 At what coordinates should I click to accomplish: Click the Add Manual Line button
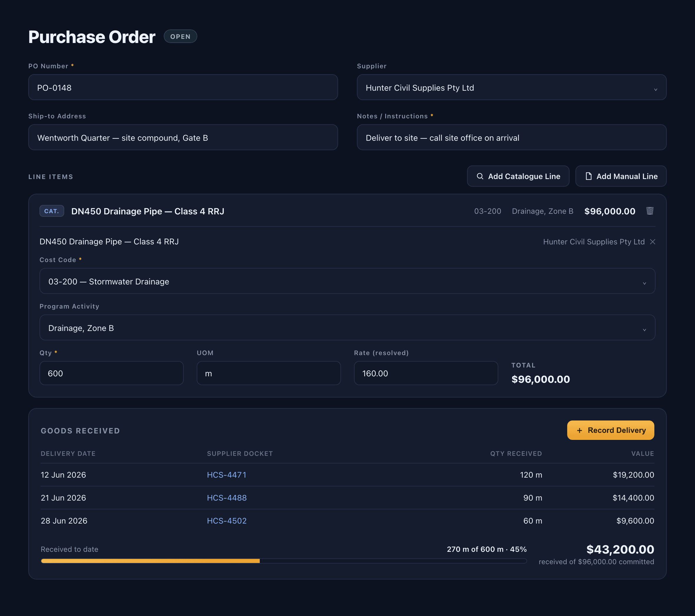tap(620, 176)
